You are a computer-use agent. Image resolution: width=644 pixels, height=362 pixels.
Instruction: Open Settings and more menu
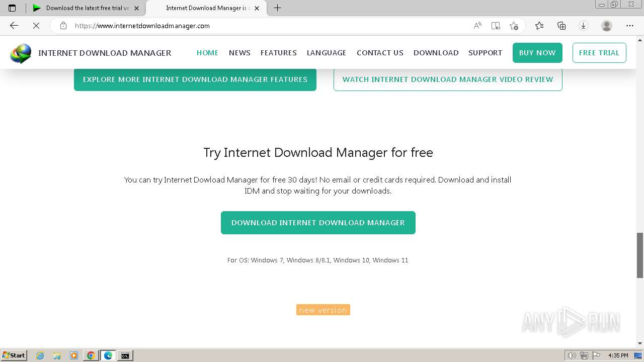[x=630, y=26]
